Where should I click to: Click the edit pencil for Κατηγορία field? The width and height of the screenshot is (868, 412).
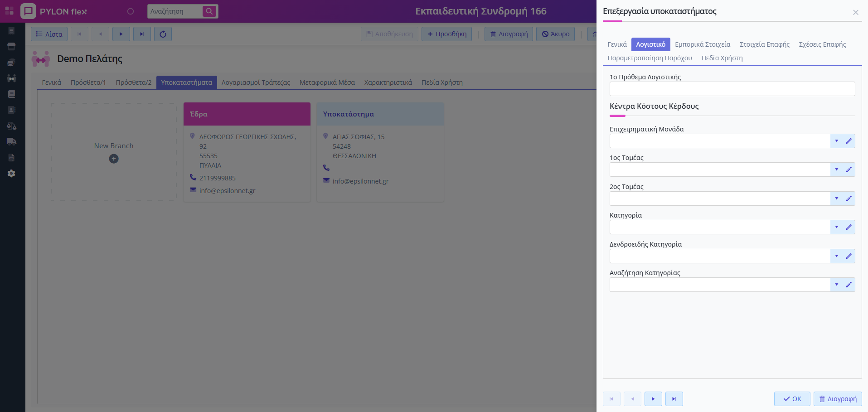coord(849,227)
